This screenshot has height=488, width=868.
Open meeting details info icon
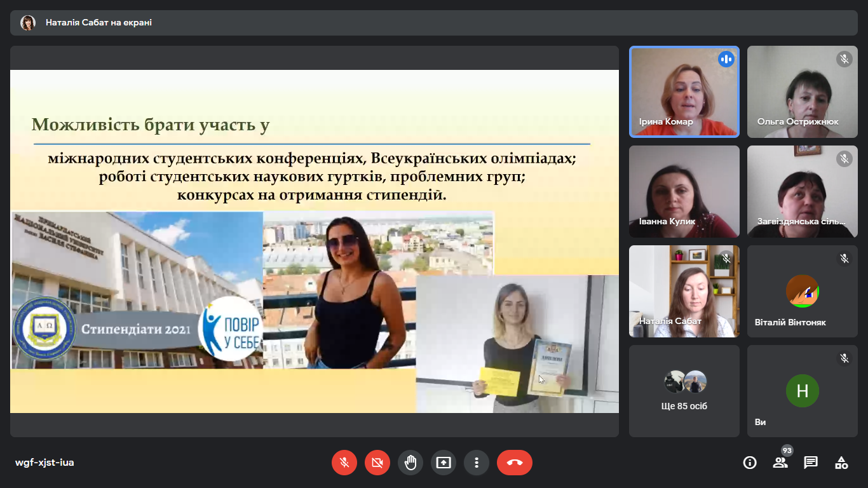(750, 463)
